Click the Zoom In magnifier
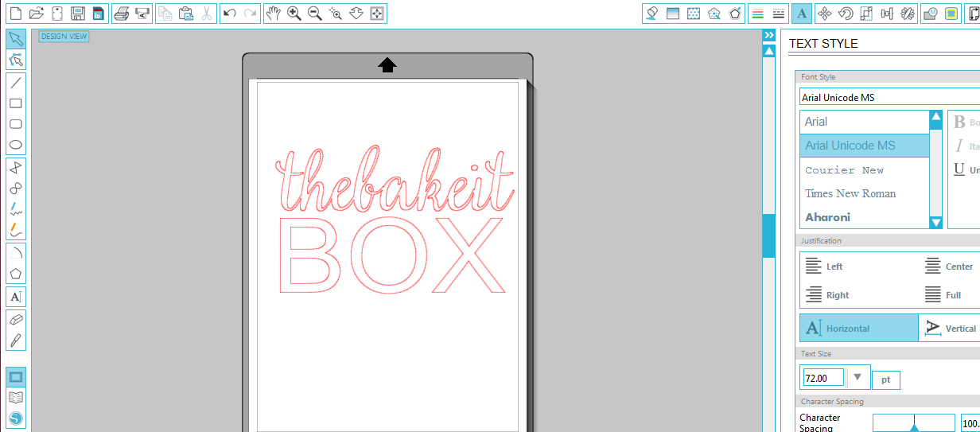The width and height of the screenshot is (980, 432). pyautogui.click(x=294, y=14)
